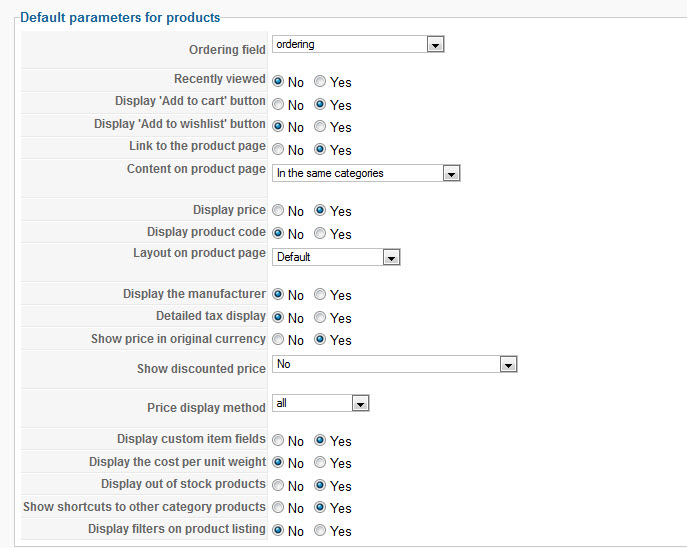Image resolution: width=687 pixels, height=548 pixels.
Task: Select No for Show price in original currency
Action: tap(278, 340)
